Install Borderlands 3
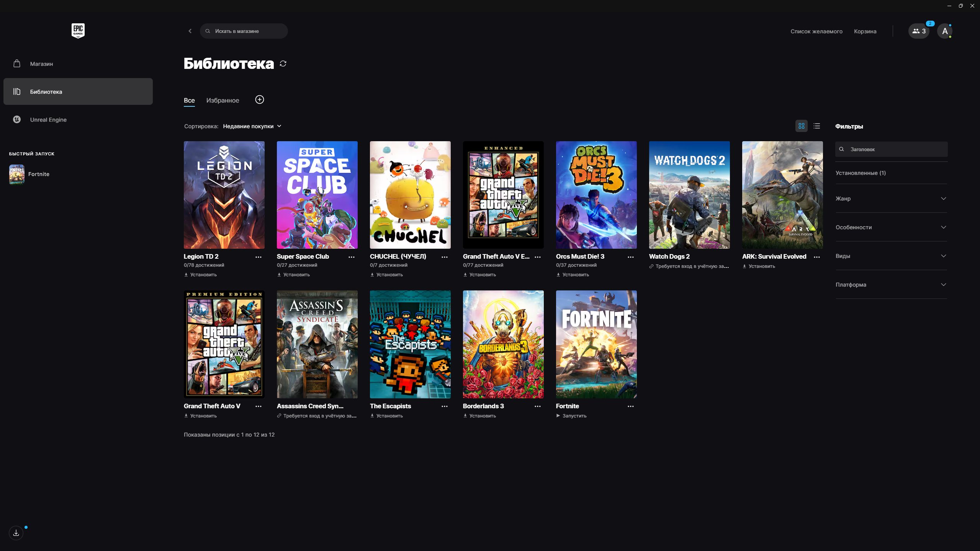 (479, 416)
